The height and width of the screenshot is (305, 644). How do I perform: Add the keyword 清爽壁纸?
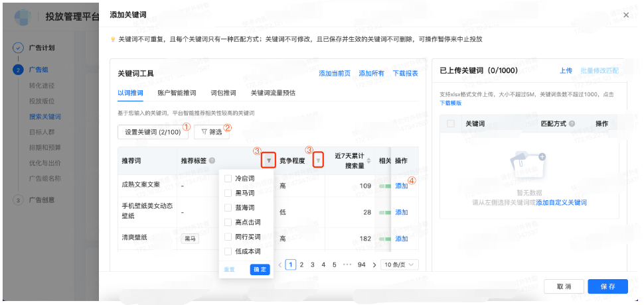pos(401,239)
